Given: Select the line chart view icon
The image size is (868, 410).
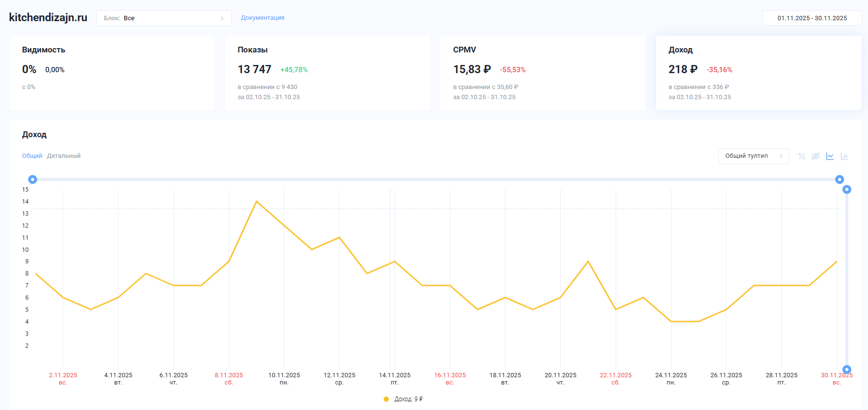Looking at the screenshot, I should 830,156.
